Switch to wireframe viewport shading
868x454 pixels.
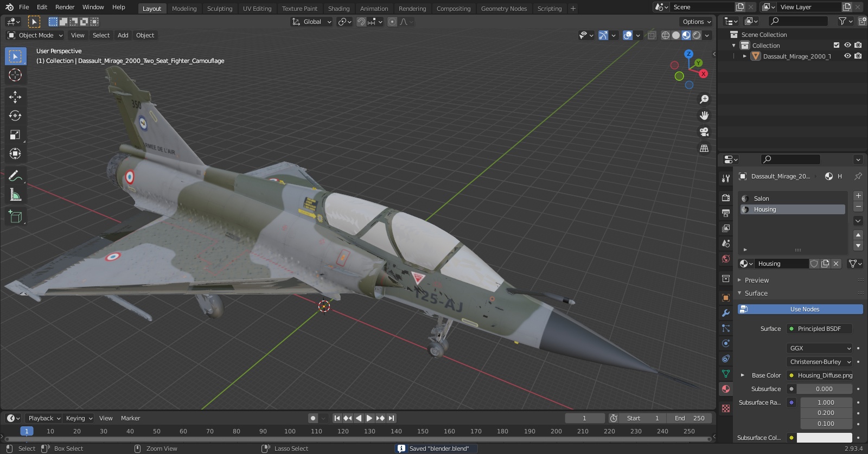(x=666, y=35)
